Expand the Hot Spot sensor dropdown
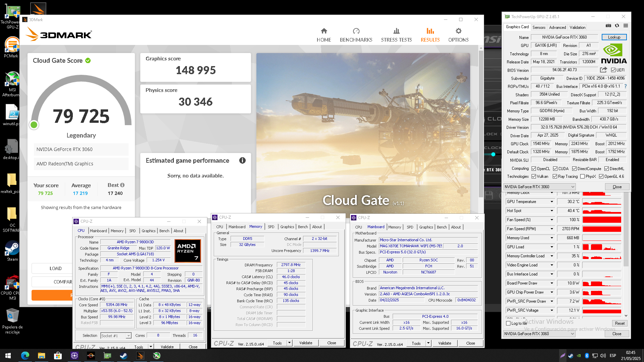The width and height of the screenshot is (644, 362). click(x=552, y=211)
